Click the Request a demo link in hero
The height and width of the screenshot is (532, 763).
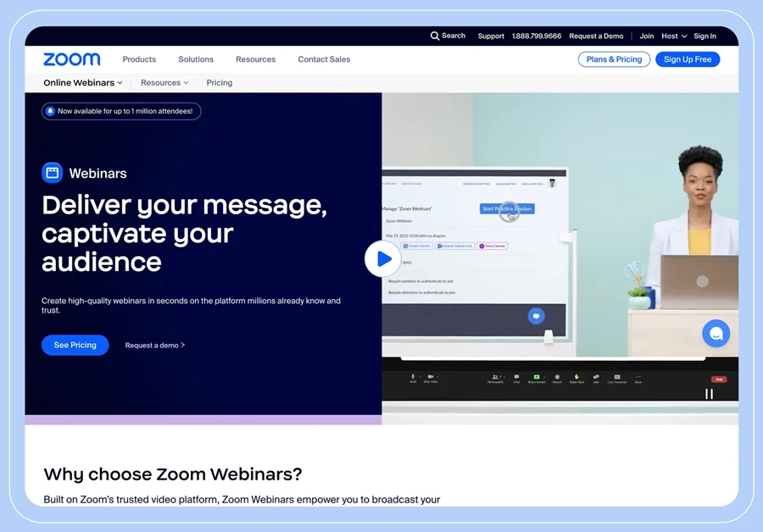[154, 346]
